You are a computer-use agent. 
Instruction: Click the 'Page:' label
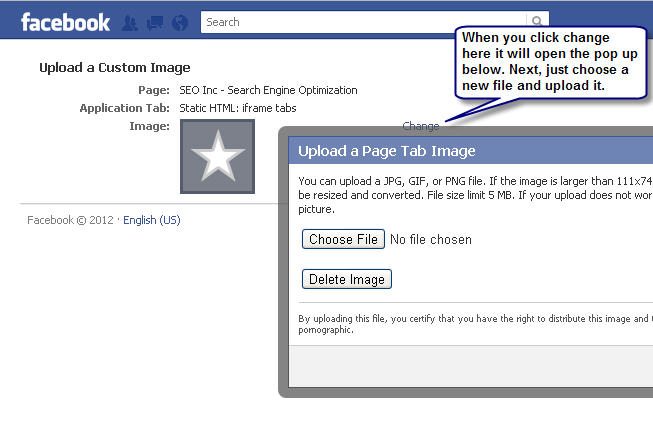point(154,90)
